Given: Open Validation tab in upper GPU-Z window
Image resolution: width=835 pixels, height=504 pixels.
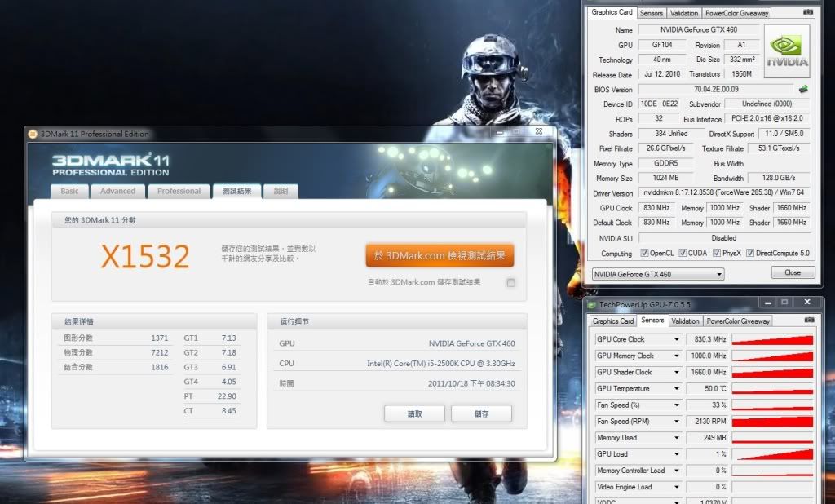Looking at the screenshot, I should (x=684, y=13).
